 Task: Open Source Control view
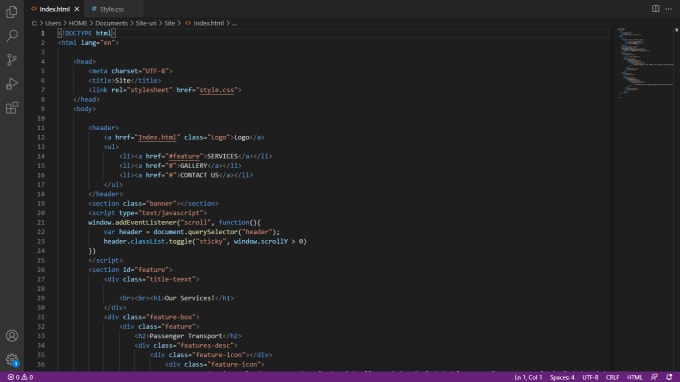point(12,59)
